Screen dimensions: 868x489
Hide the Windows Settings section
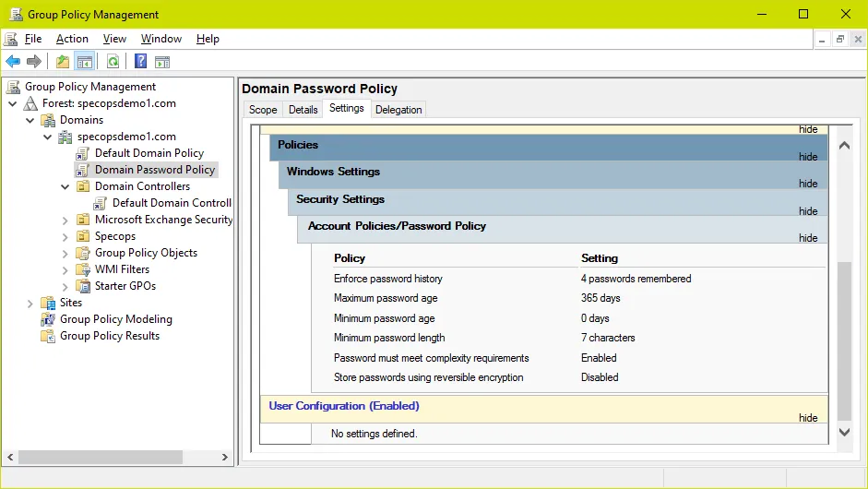(808, 184)
